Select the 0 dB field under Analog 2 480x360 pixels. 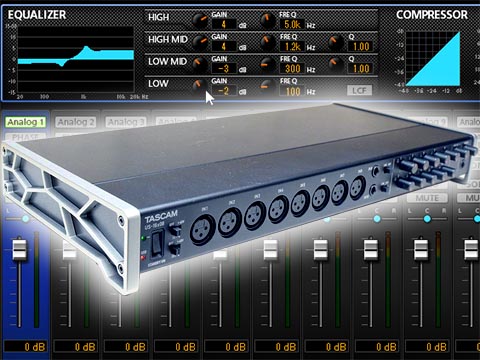(75, 347)
